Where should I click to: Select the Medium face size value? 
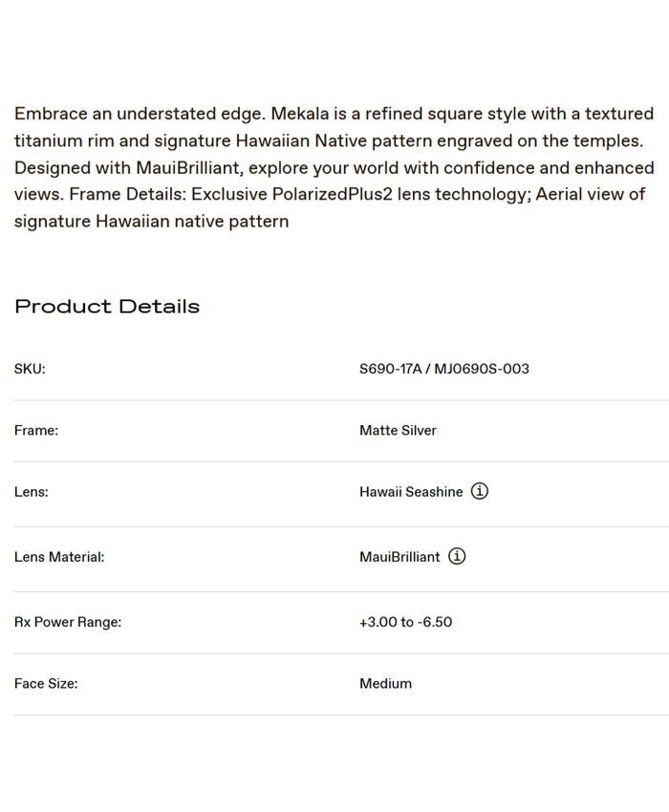point(385,684)
